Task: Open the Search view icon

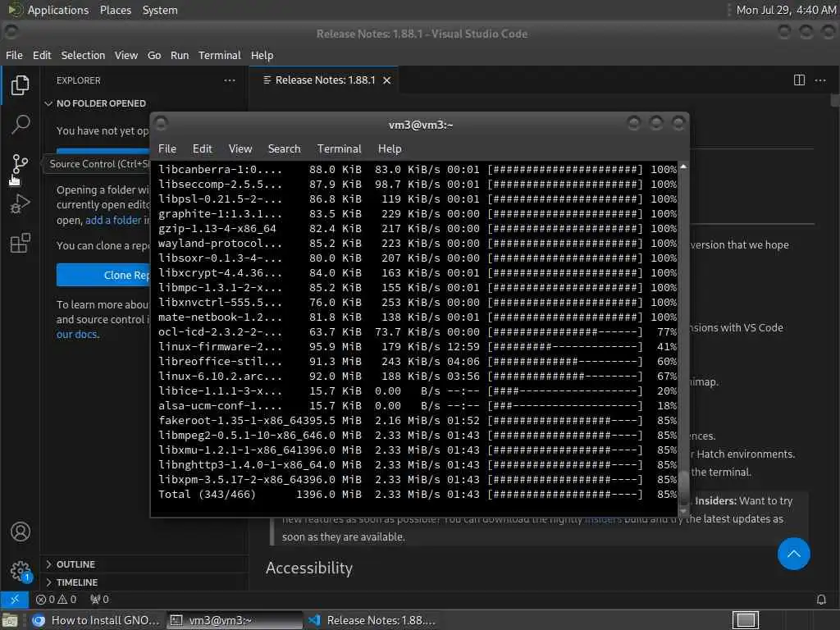Action: point(20,125)
